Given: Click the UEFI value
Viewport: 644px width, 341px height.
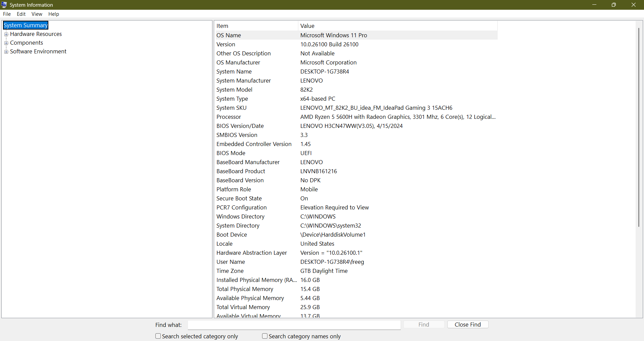Looking at the screenshot, I should click(x=306, y=153).
